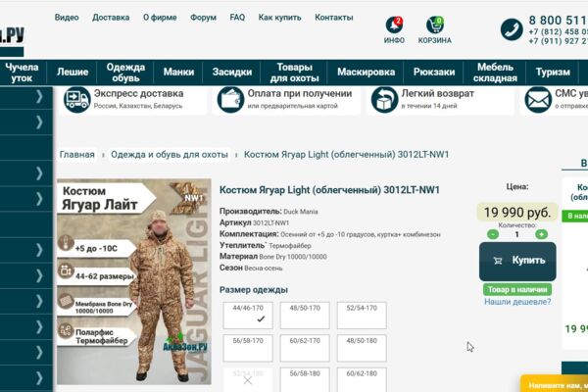588x392 pixels.
Task: Click the Оплата при получении wallet icon
Action: [230, 99]
